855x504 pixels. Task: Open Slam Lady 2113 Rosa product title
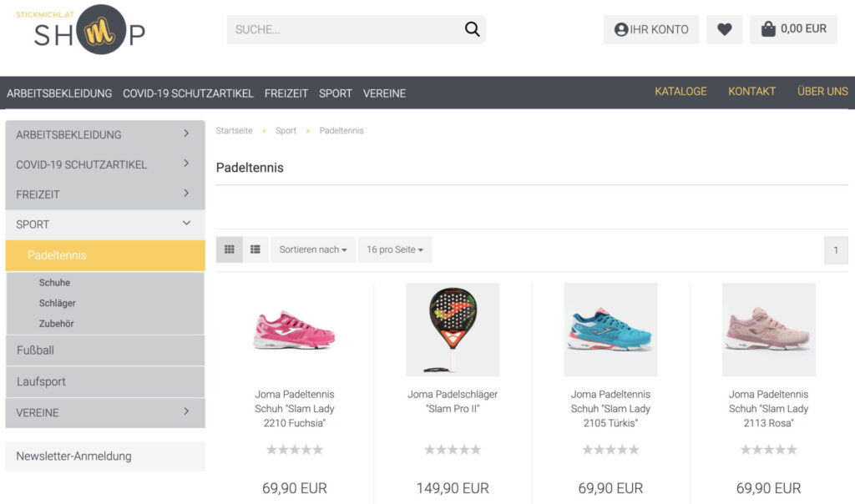pos(769,409)
